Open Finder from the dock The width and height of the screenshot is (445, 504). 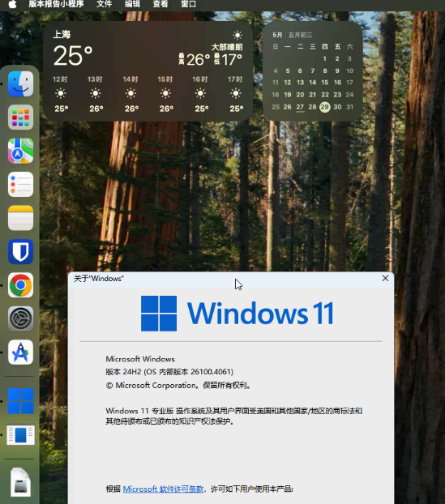coord(20,84)
